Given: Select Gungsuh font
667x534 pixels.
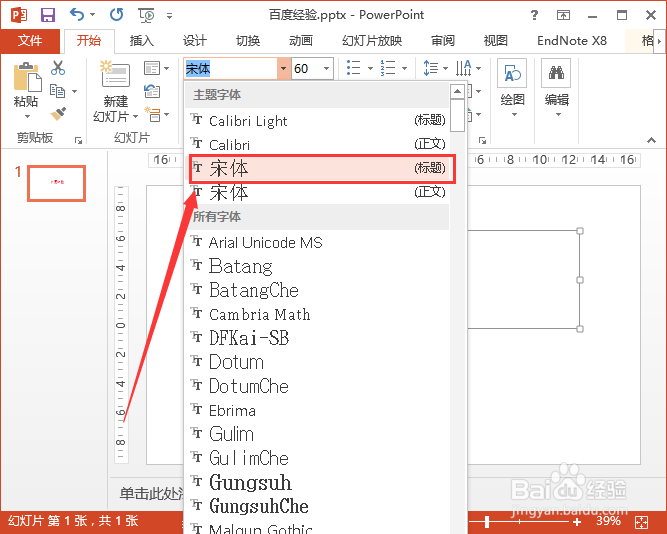Looking at the screenshot, I should (317, 482).
